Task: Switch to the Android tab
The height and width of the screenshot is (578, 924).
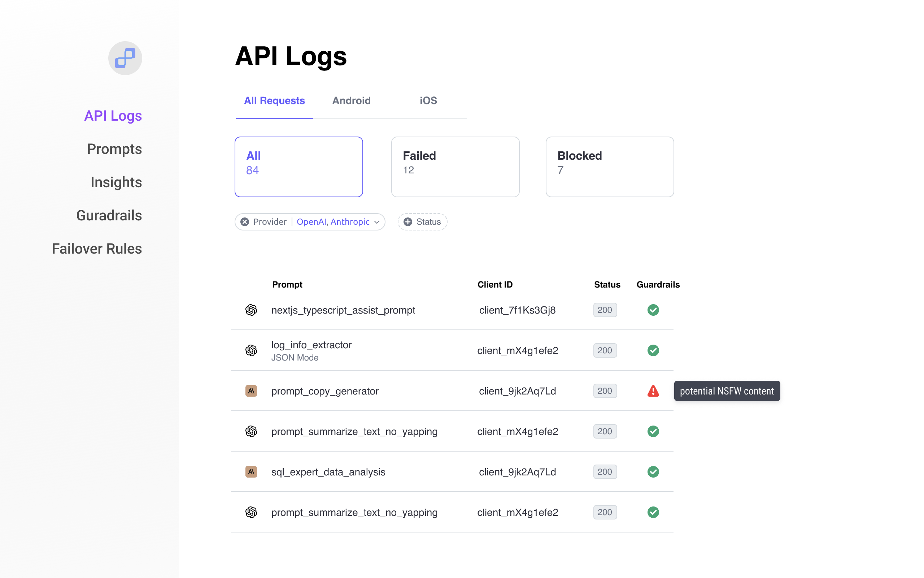Action: coord(351,101)
